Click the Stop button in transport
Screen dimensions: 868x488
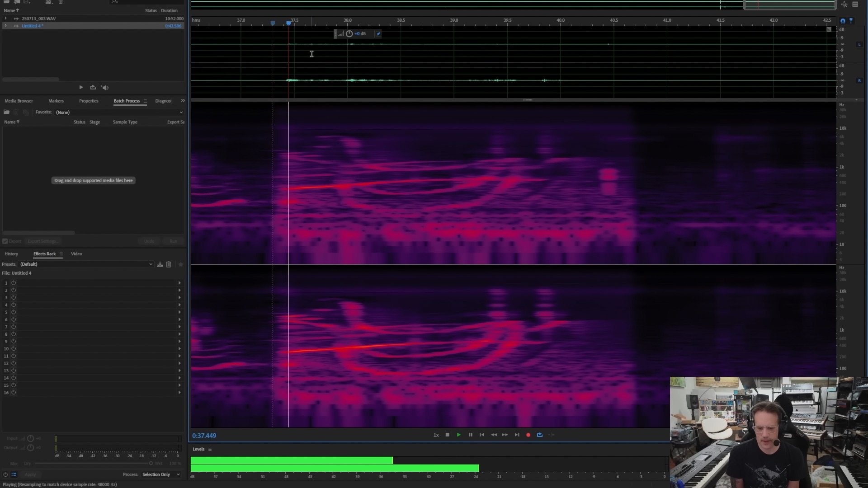click(447, 435)
